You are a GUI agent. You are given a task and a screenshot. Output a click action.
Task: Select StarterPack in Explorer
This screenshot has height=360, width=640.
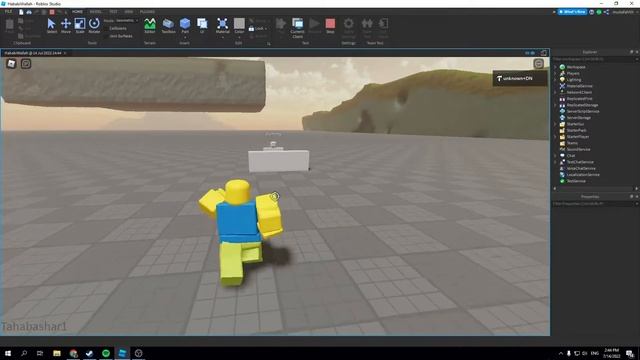click(576, 130)
